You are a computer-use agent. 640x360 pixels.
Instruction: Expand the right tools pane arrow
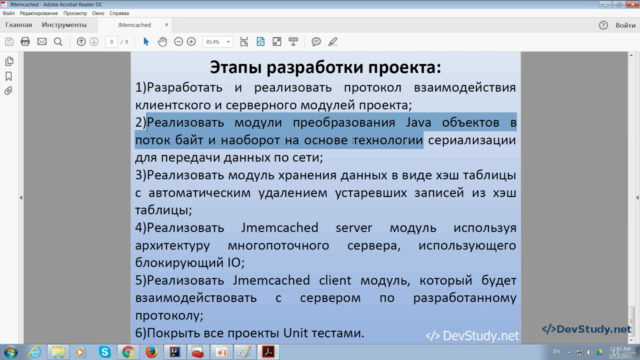637,198
